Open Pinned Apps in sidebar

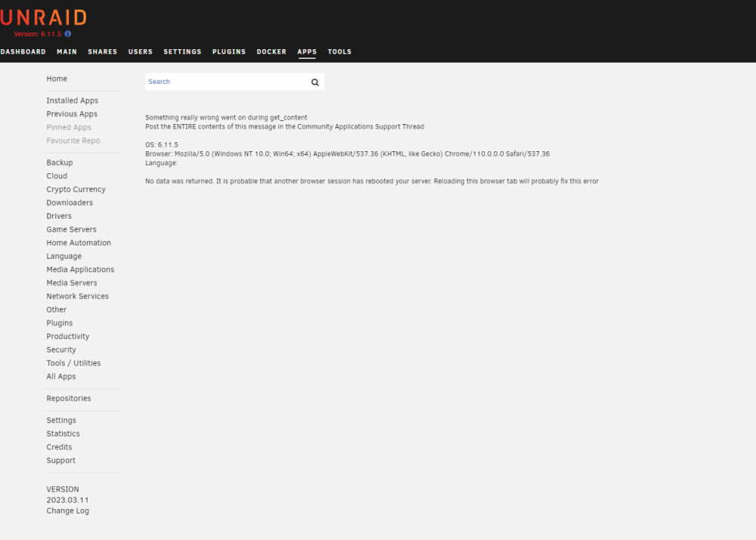click(69, 127)
